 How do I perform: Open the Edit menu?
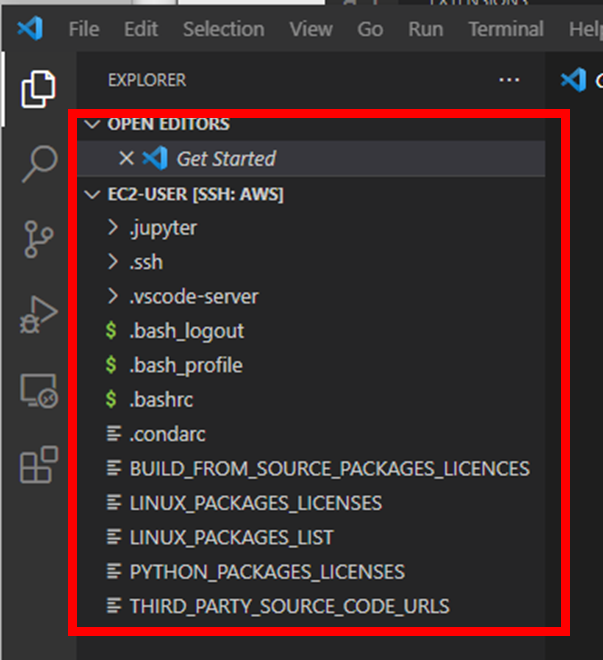point(141,29)
